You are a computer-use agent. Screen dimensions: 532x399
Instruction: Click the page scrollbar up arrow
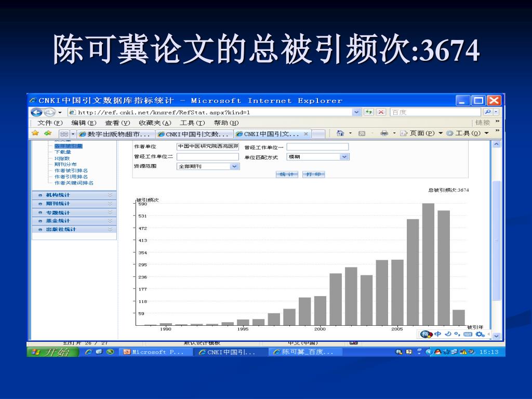coord(496,144)
